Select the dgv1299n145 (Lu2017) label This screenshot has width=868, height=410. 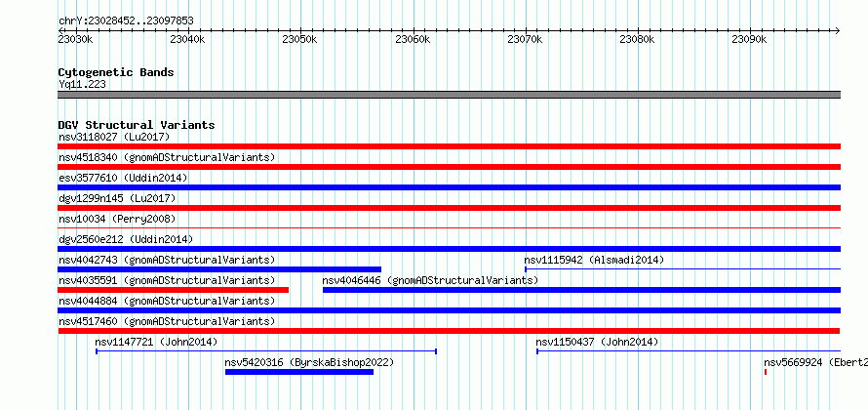click(117, 198)
